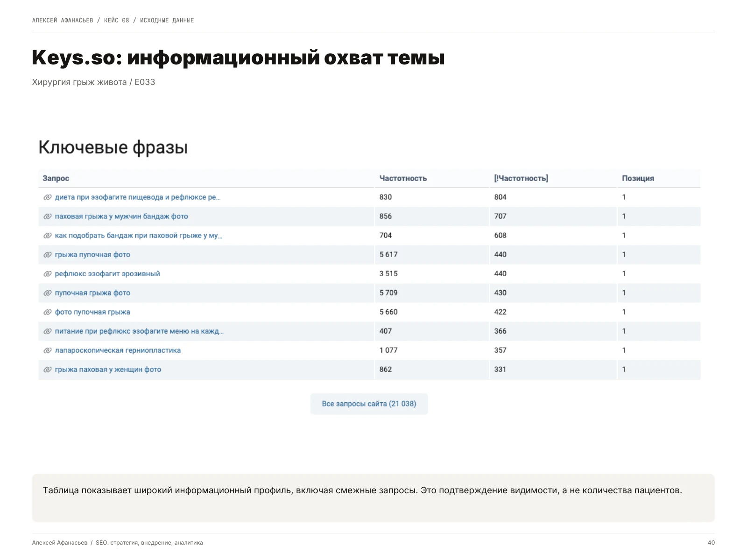Click '[!Частотность]' column header
Image resolution: width=747 pixels, height=560 pixels.
click(521, 178)
